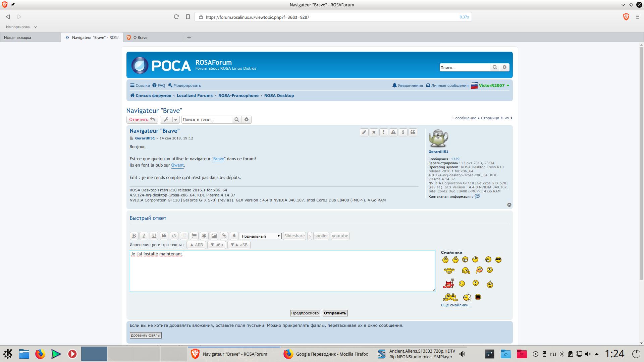
Task: Insert a code block tag
Action: click(174, 236)
